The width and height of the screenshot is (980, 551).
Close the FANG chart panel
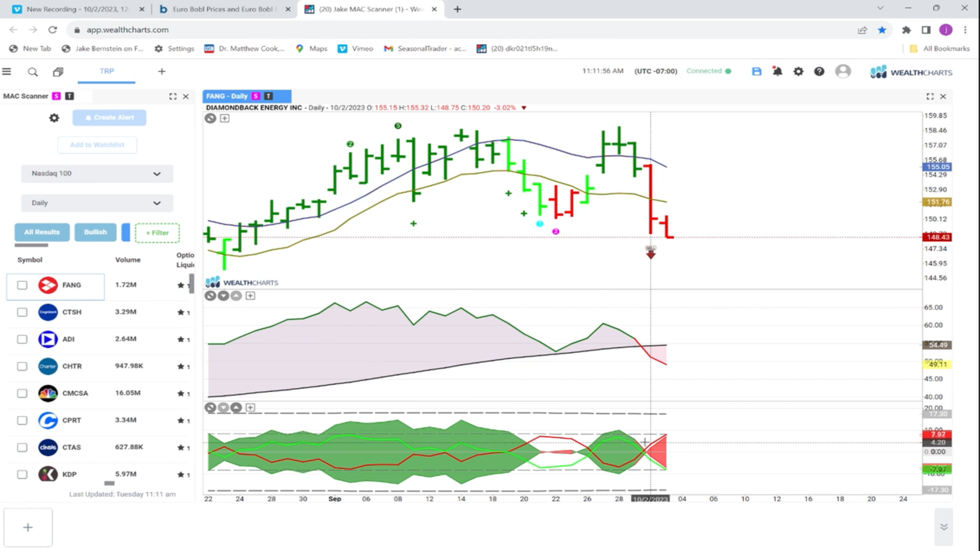943,96
